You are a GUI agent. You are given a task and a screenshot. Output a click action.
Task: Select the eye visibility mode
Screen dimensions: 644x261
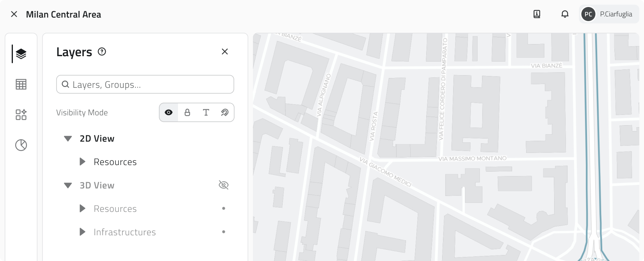[169, 112]
